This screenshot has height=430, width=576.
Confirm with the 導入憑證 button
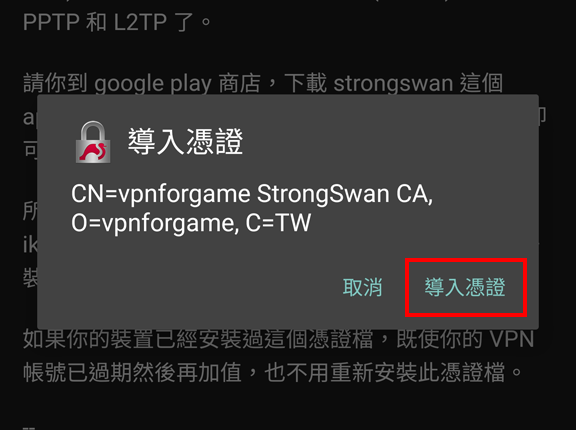point(465,287)
